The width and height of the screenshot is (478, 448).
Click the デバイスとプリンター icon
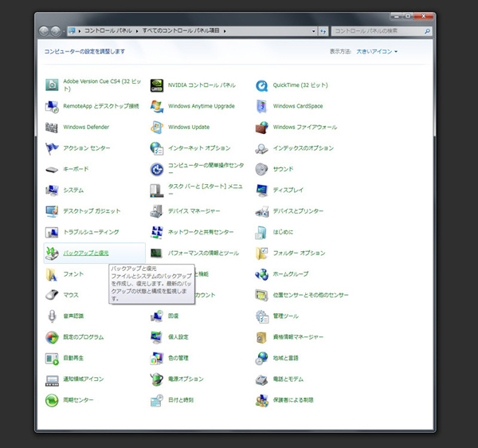coord(261,211)
